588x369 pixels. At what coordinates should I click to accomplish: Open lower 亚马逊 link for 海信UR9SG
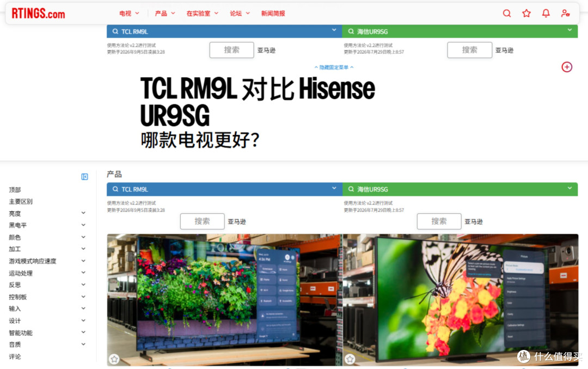pos(474,222)
